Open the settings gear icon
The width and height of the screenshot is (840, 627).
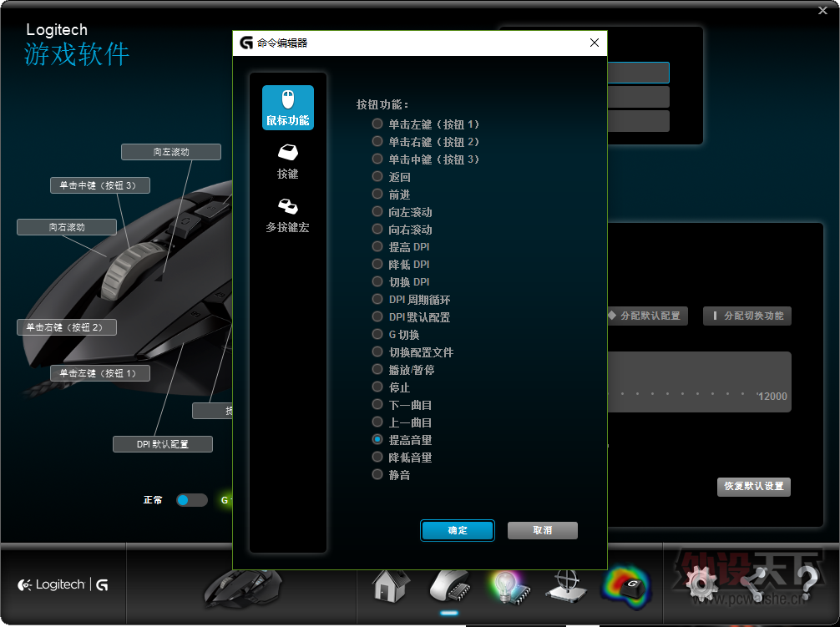tap(701, 585)
